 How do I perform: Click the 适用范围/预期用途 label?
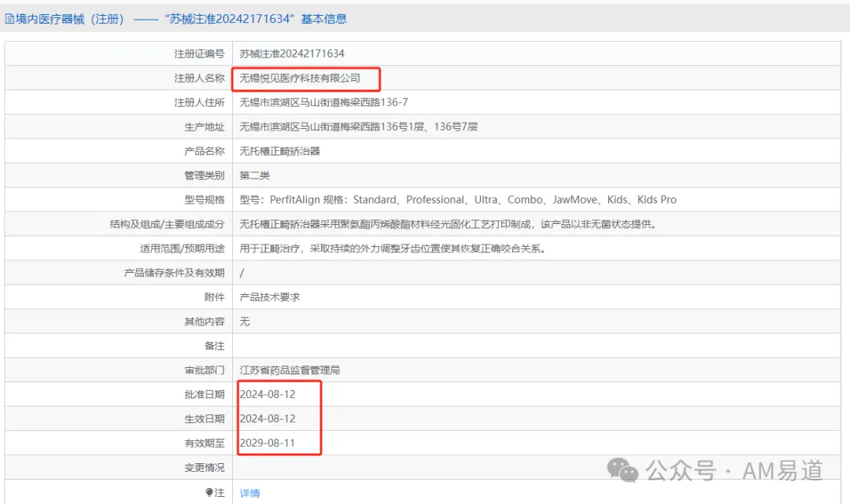pyautogui.click(x=182, y=248)
